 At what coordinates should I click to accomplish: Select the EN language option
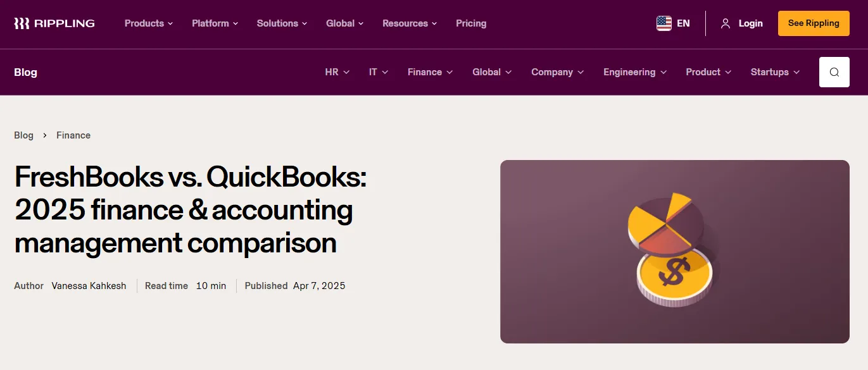[x=683, y=23]
